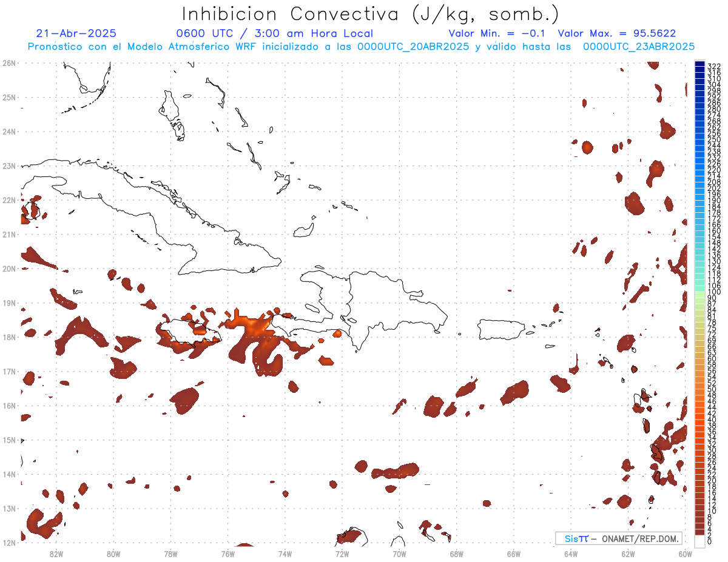Click the 74W longitude label
Image resolution: width=728 pixels, height=562 pixels.
tap(285, 554)
